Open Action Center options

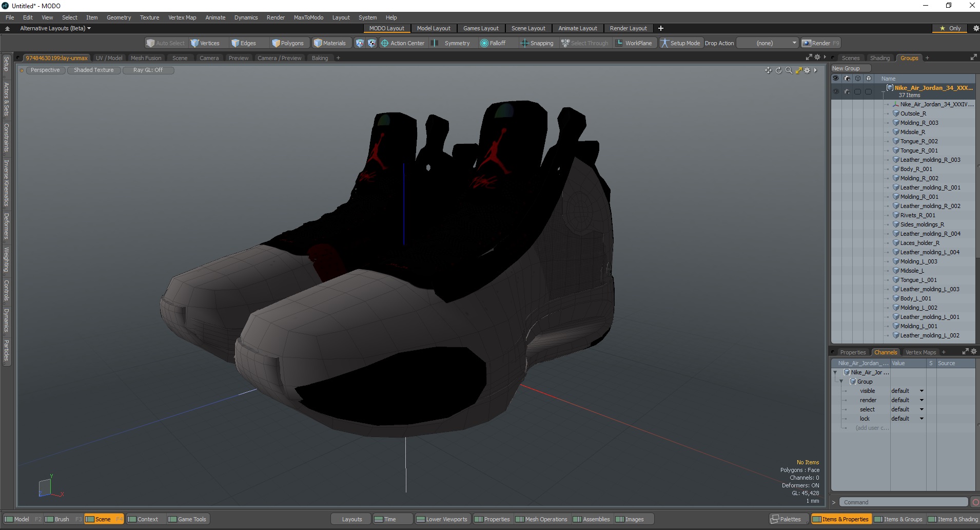pos(403,43)
